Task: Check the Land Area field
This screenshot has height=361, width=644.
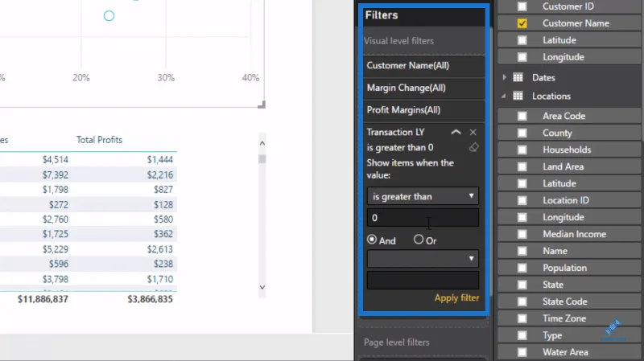Action: coord(522,166)
